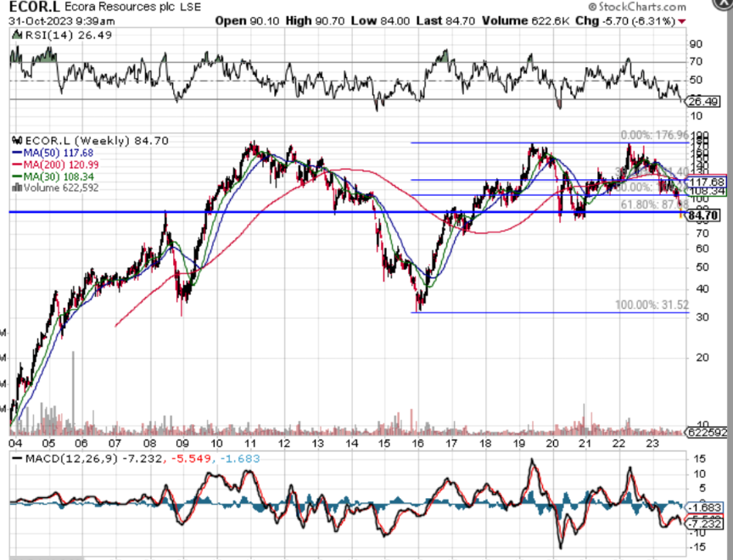This screenshot has width=733, height=560.
Task: Click the 09 year label on time axis
Action: 182,444
